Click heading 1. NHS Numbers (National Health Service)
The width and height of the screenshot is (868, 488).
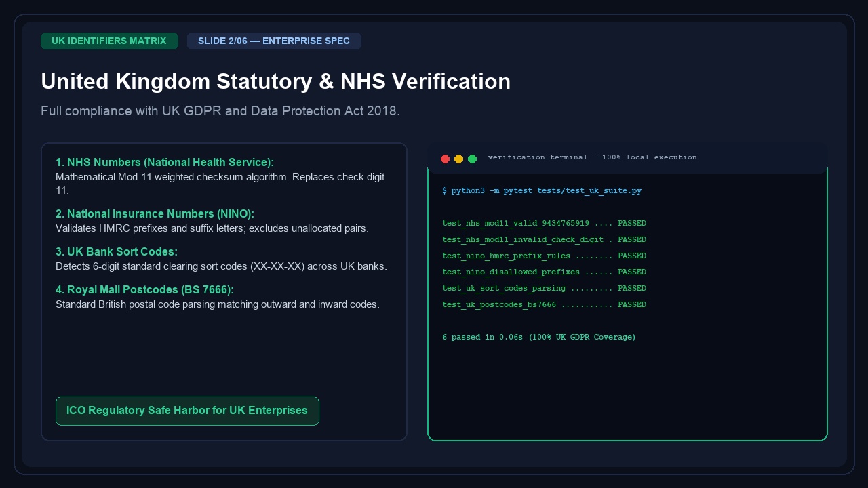(165, 162)
